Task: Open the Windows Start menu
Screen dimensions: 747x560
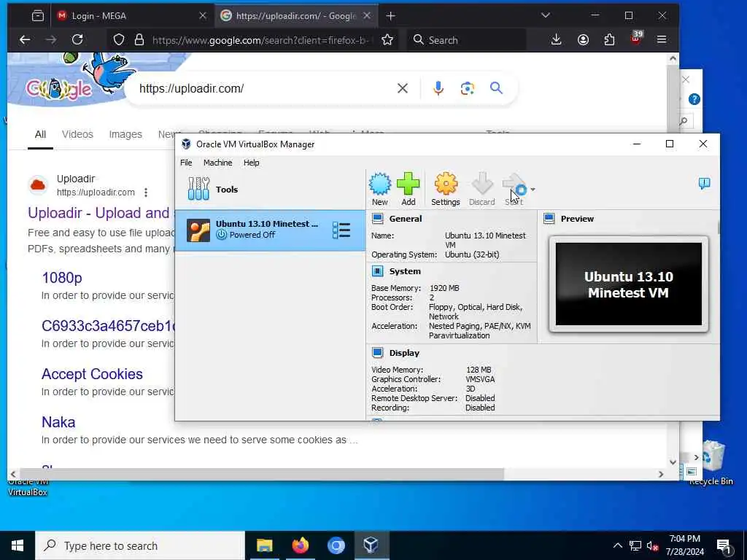Action: 18,545
